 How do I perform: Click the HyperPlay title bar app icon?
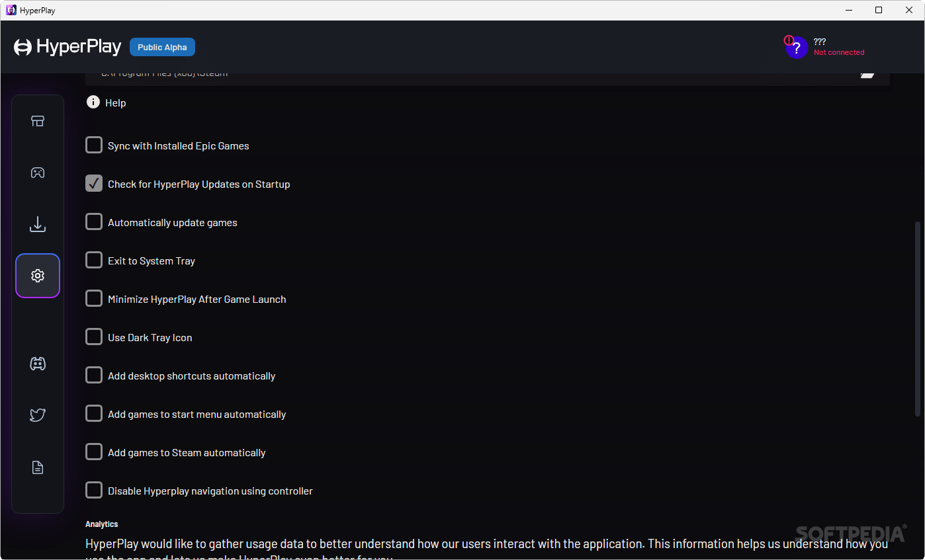pos(11,10)
